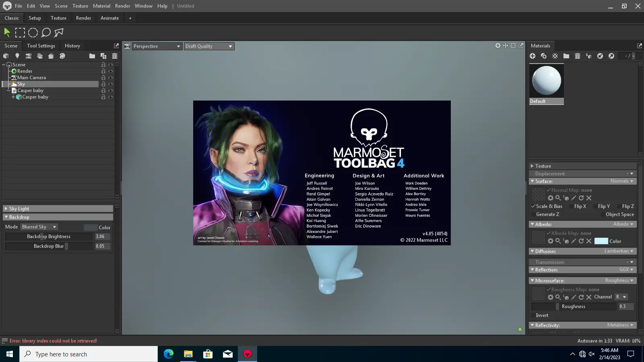Expand the Casper baby mesh tree node
Viewport: 644px width, 362px height.
pyautogui.click(x=13, y=97)
